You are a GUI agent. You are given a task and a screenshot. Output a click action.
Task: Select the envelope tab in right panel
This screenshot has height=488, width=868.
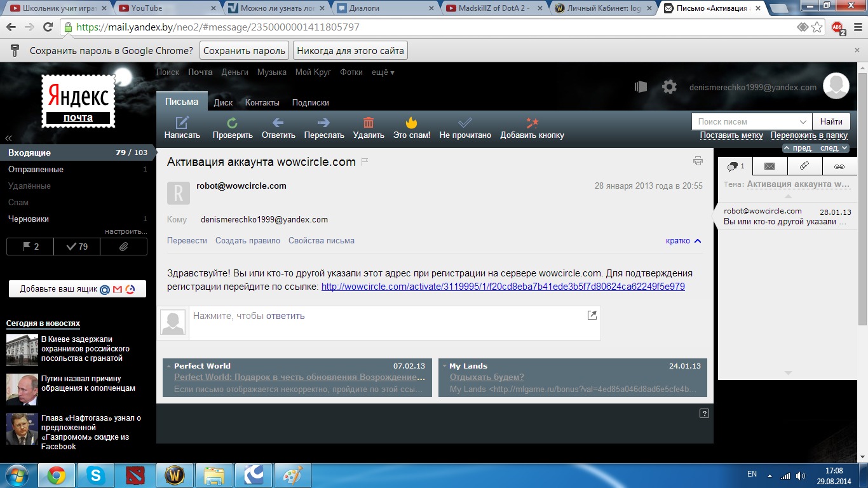[770, 166]
